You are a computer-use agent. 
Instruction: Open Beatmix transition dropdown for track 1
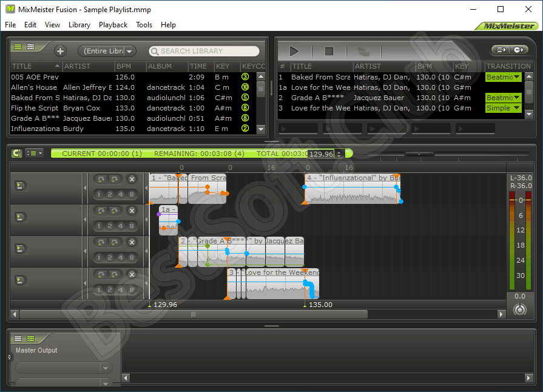(x=504, y=77)
